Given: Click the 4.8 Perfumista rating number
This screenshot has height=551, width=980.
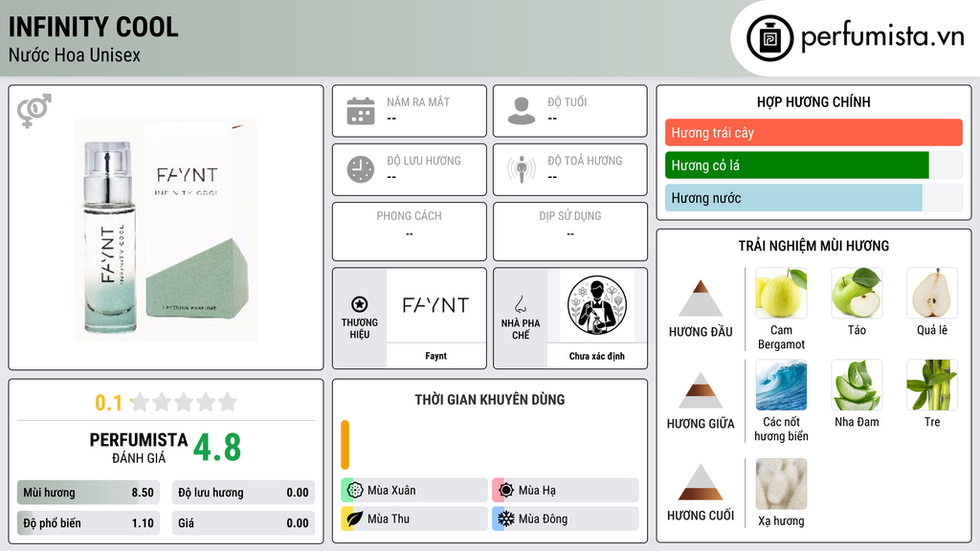Looking at the screenshot, I should (217, 448).
